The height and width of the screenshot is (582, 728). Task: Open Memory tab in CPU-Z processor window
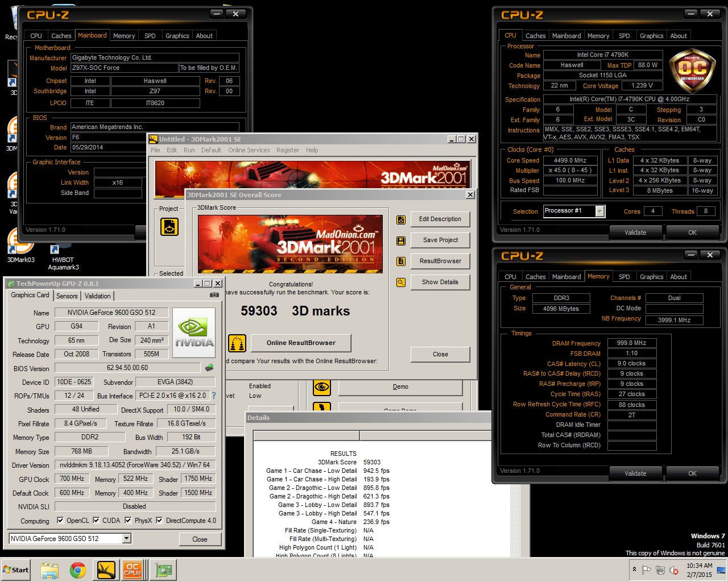[x=598, y=36]
